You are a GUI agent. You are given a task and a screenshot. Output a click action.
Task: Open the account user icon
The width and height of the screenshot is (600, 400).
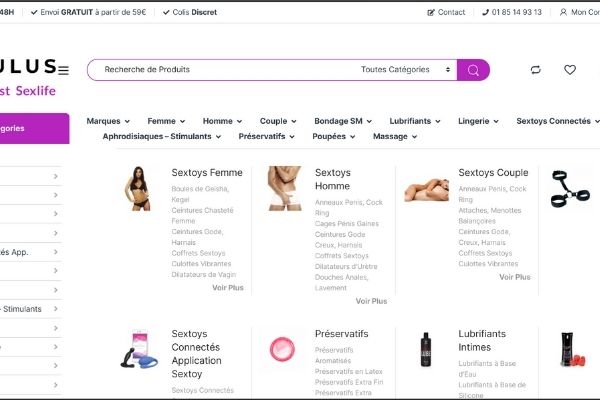(563, 12)
